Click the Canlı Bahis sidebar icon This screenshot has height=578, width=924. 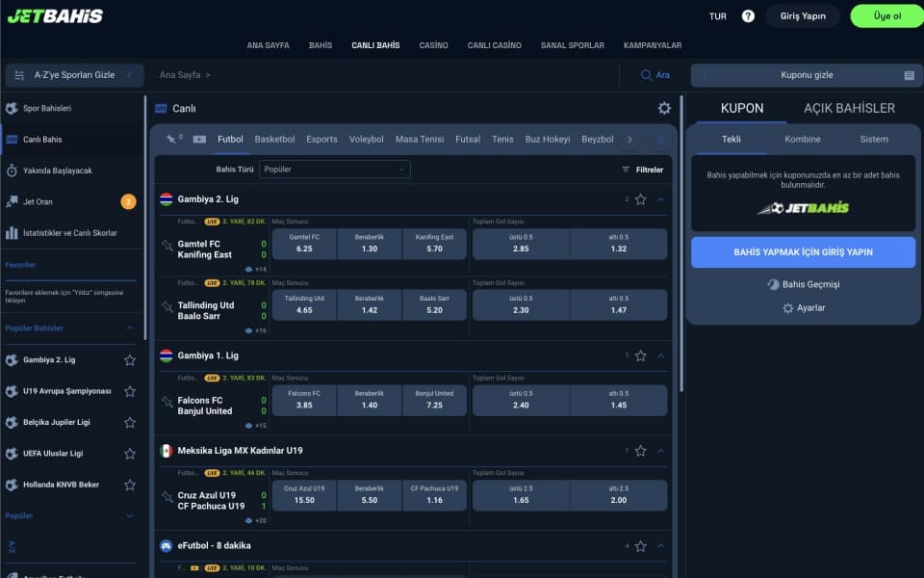(12, 139)
